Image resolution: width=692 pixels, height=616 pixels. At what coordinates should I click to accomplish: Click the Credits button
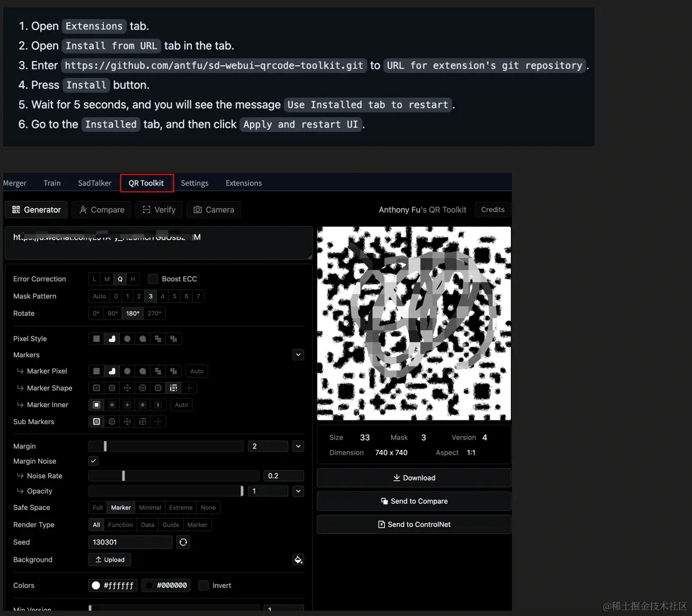pyautogui.click(x=493, y=210)
